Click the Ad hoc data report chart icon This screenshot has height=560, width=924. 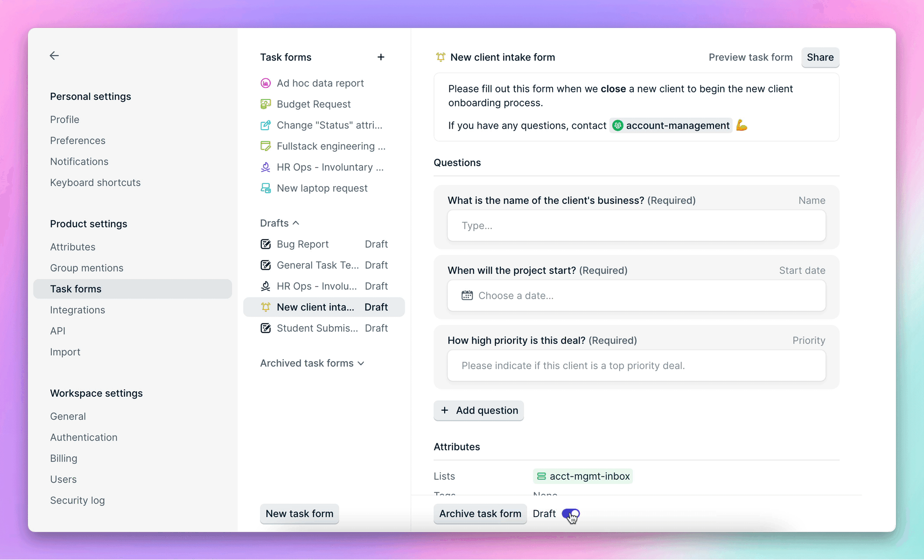[x=266, y=83]
